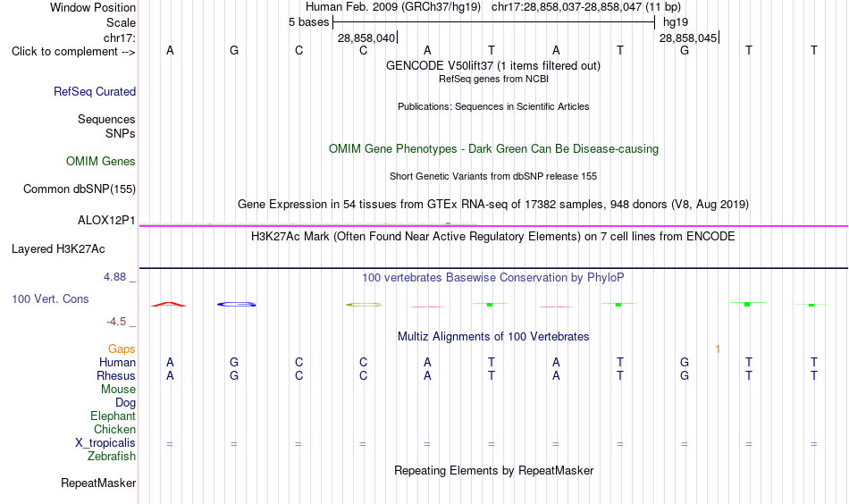Click the 28,858,040 position marker
The height and width of the screenshot is (504, 849).
[366, 38]
